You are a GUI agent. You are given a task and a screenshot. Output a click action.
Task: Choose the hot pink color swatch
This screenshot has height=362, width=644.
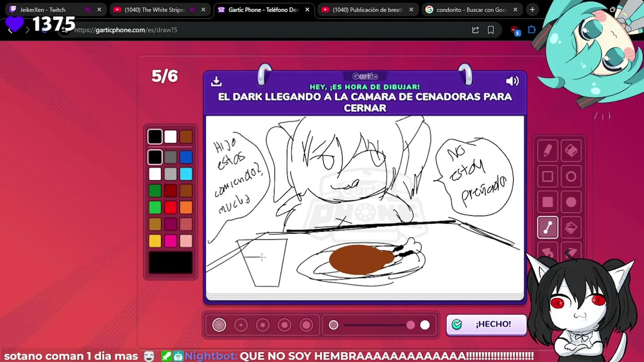point(171,241)
